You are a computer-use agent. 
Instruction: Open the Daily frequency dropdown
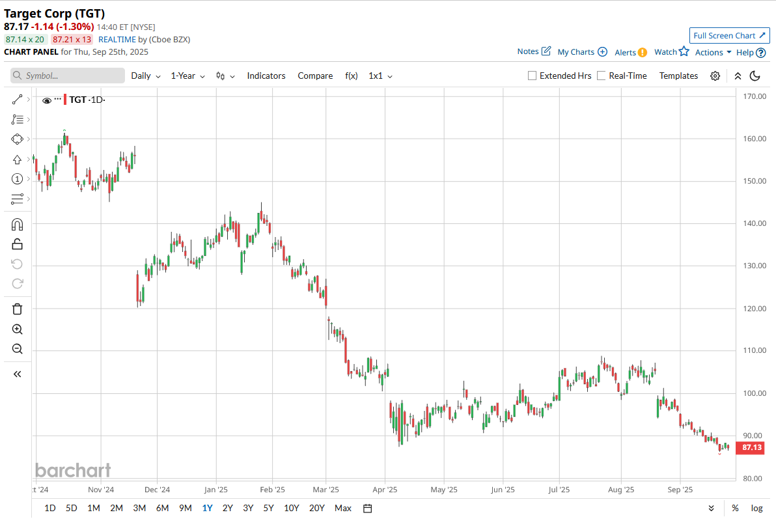(x=146, y=76)
